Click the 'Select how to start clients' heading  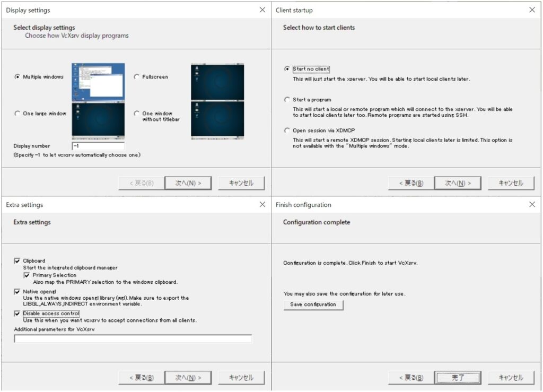click(319, 28)
